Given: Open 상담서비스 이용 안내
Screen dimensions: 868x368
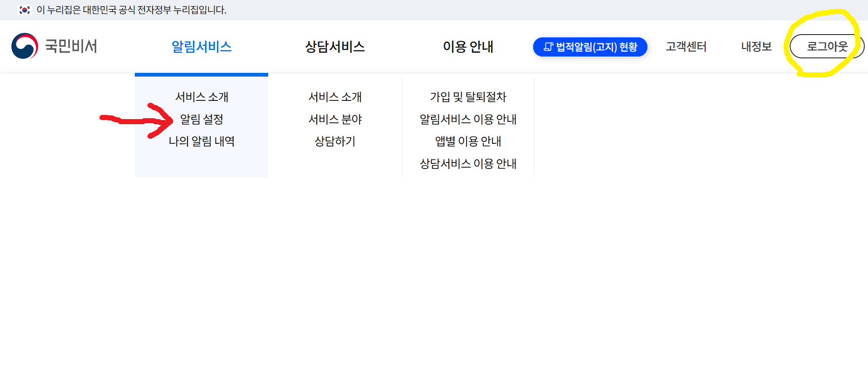Looking at the screenshot, I should (x=468, y=163).
